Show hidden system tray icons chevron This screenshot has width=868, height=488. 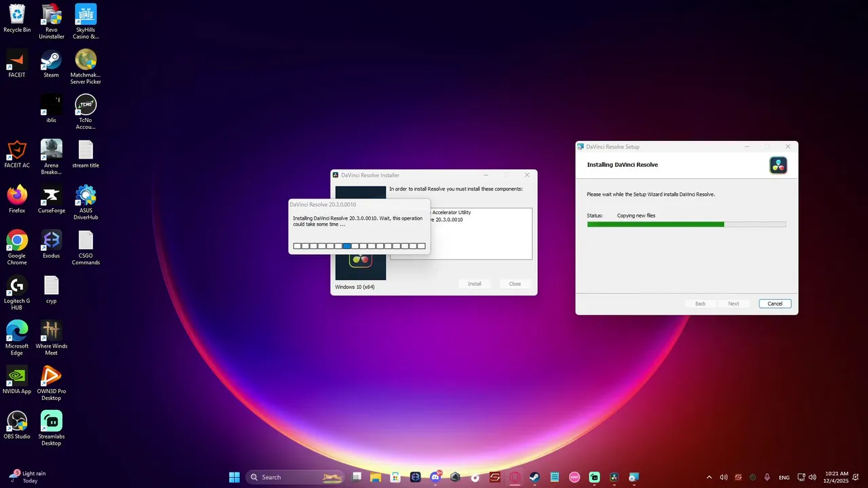pos(709,477)
